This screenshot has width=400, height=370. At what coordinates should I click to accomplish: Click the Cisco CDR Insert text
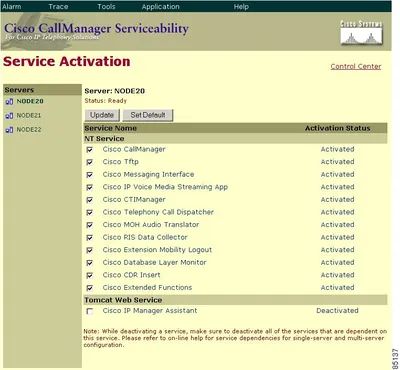(132, 275)
